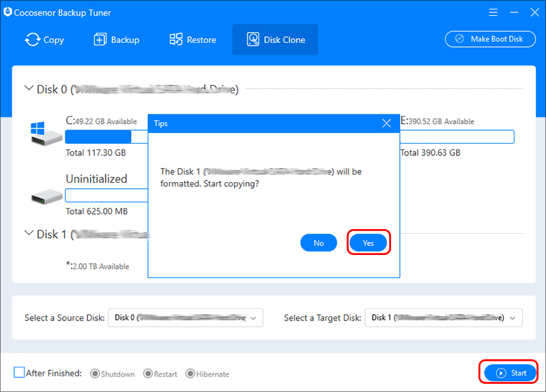The height and width of the screenshot is (392, 546).
Task: Click No in the Tips dialog
Action: 319,243
